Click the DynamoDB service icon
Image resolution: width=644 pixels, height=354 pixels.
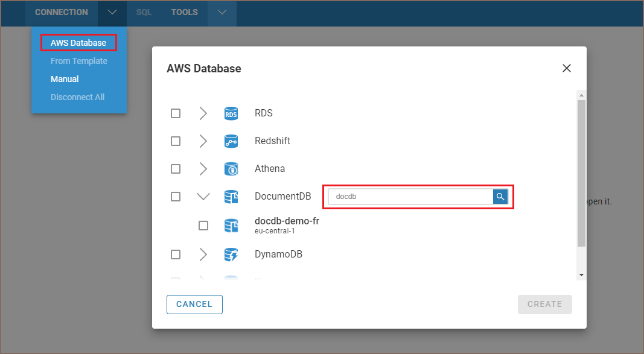click(231, 254)
